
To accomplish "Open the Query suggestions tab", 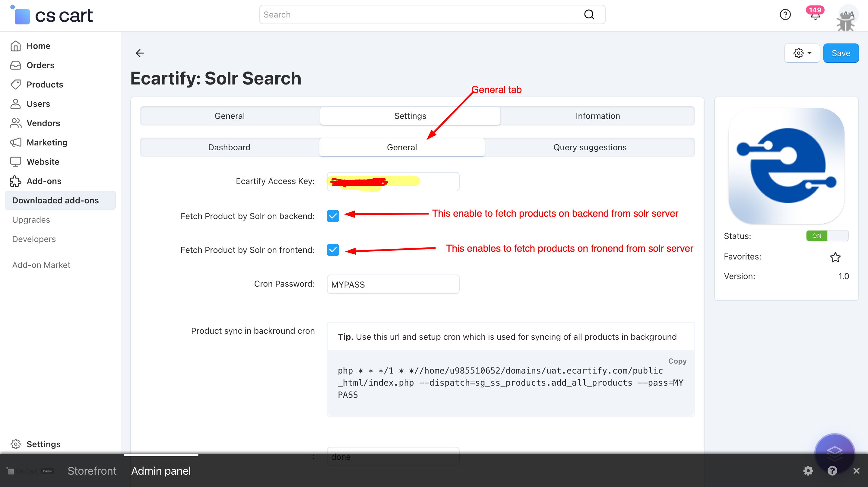I will [x=590, y=147].
